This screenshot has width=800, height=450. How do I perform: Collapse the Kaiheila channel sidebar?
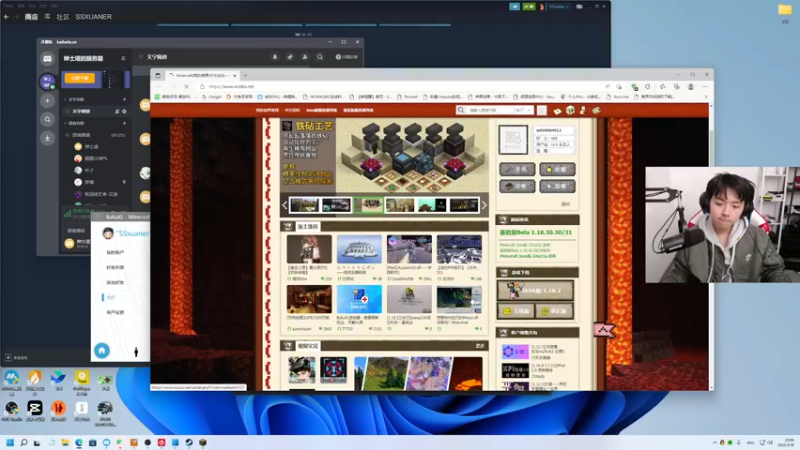click(123, 58)
